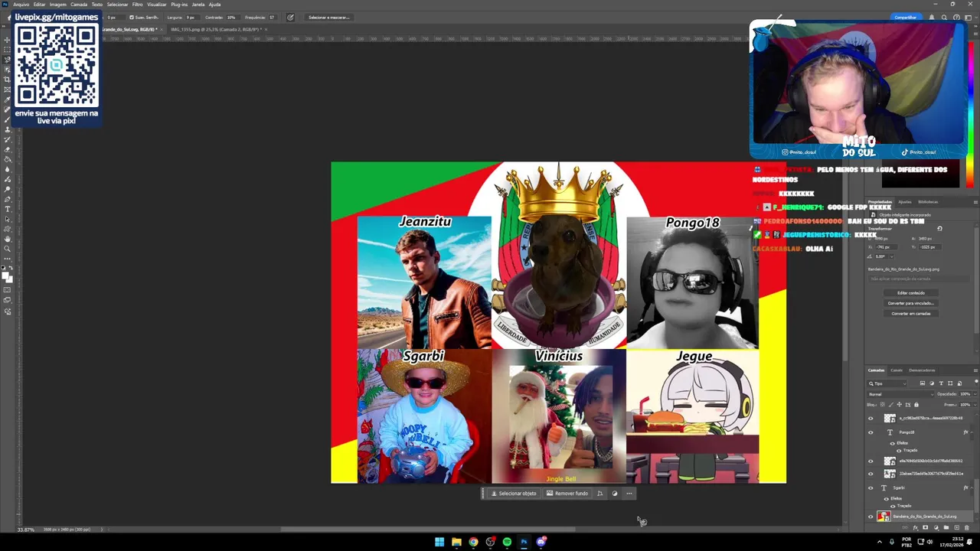Select the Zoom tool in toolbar
Screen dimensions: 980x551
tap(7, 249)
